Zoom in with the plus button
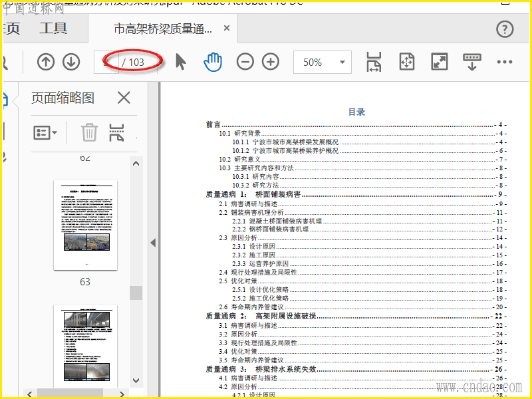Screen dimensions: 532x399 coord(271,62)
